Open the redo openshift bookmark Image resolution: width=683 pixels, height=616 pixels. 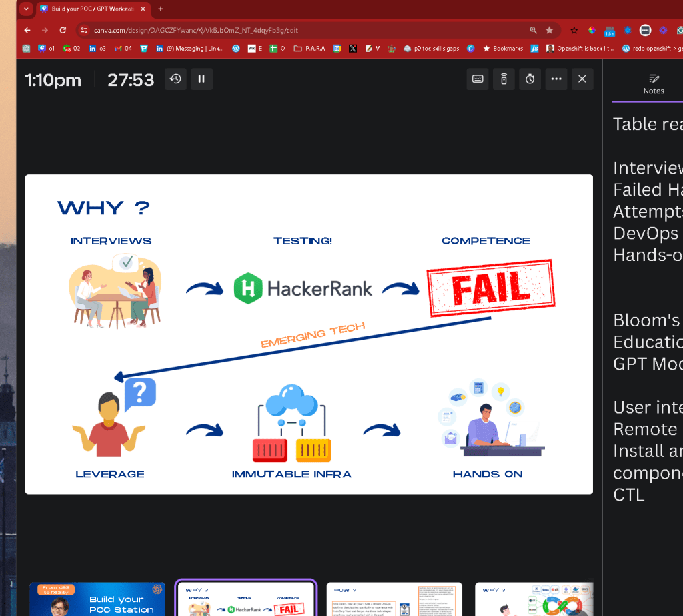(652, 49)
